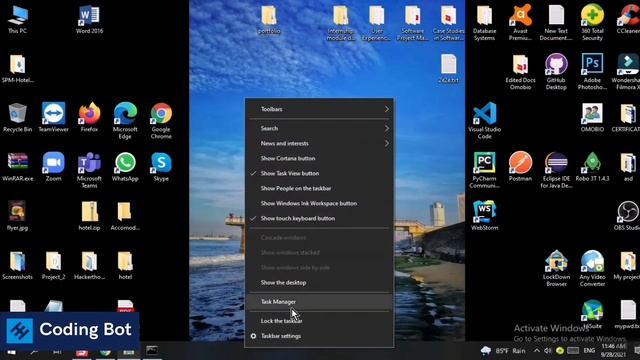Viewport: 640px width, 360px height.
Task: Launch Zoom desktop shortcut
Action: [53, 167]
